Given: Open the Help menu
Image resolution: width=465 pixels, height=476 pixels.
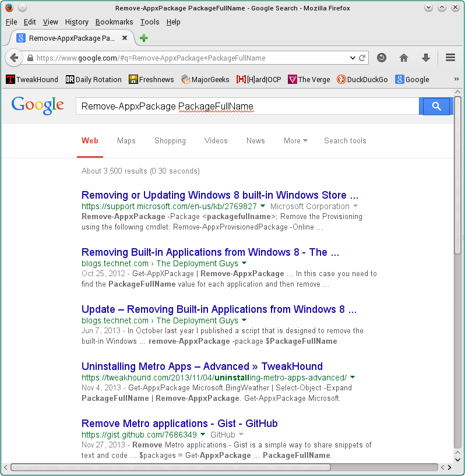Looking at the screenshot, I should coord(173,22).
